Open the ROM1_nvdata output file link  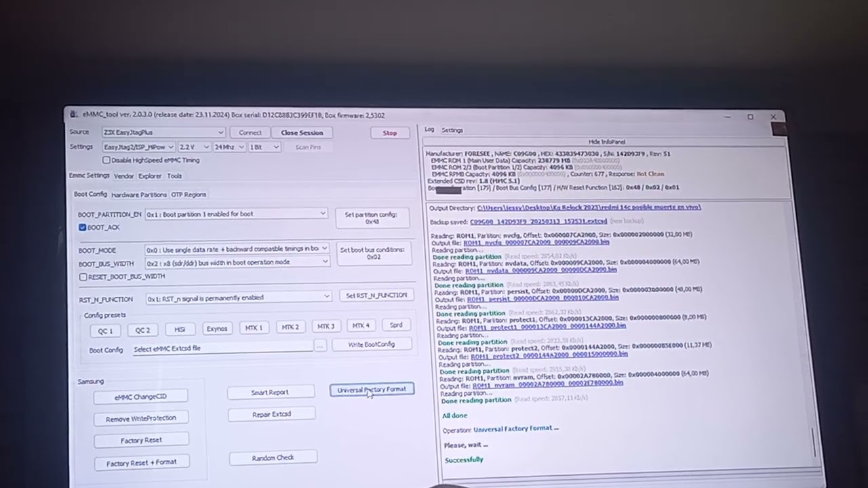click(540, 270)
